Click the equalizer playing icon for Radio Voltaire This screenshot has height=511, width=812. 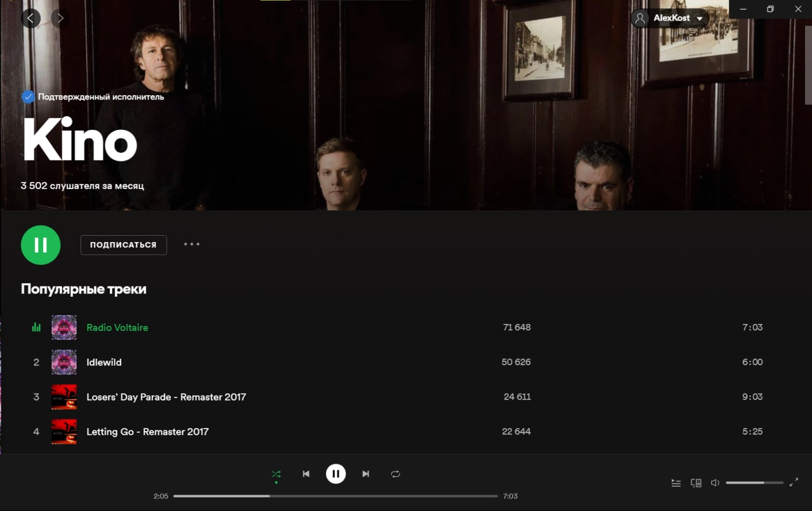click(x=36, y=327)
